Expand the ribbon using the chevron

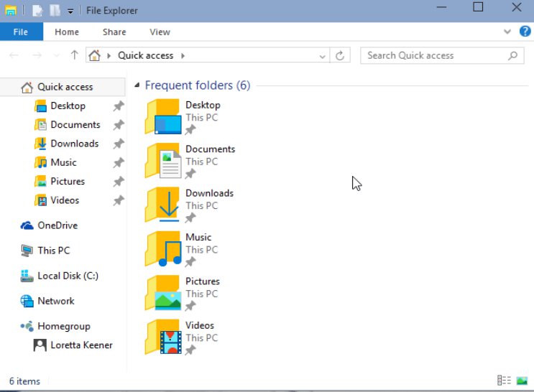[x=510, y=32]
